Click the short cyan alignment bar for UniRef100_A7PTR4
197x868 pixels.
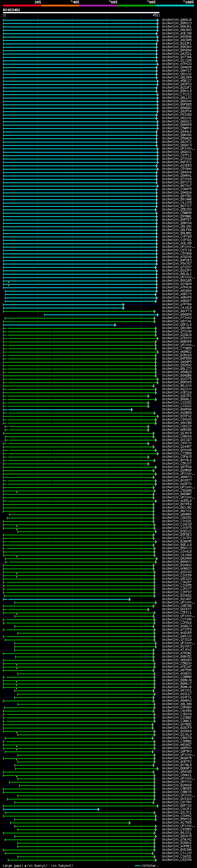pos(64,305)
